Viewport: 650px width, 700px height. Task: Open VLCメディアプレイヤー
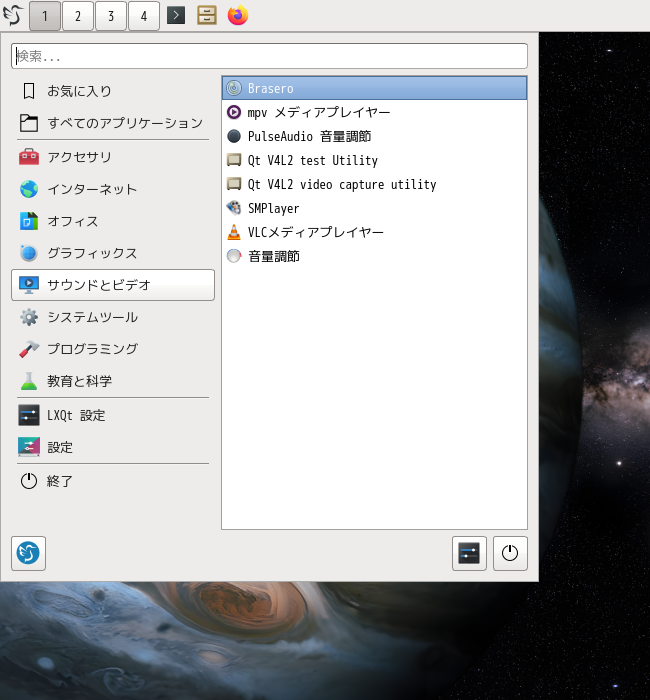[x=315, y=232]
